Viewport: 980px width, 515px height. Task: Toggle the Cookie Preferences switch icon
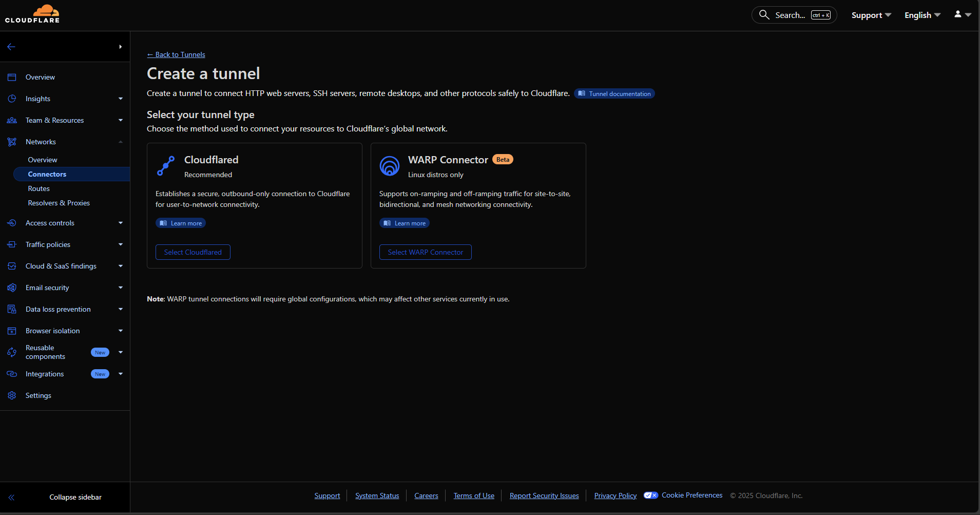(651, 495)
